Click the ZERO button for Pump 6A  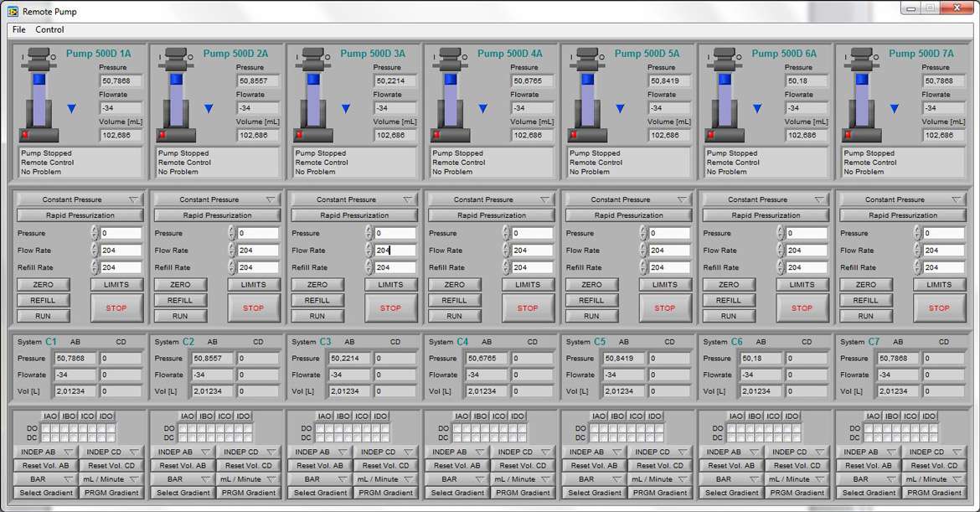(729, 284)
